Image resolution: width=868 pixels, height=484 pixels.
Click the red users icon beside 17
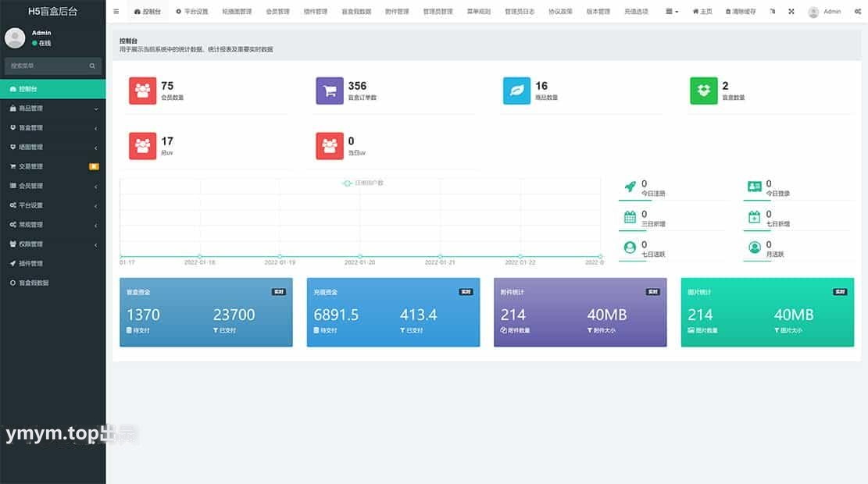coord(142,146)
